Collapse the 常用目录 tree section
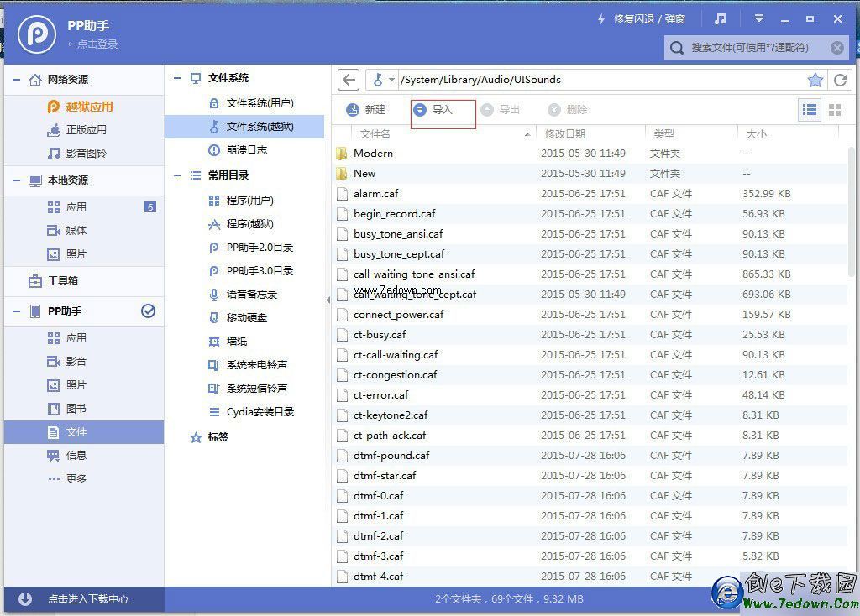This screenshot has width=860, height=616. [x=177, y=175]
